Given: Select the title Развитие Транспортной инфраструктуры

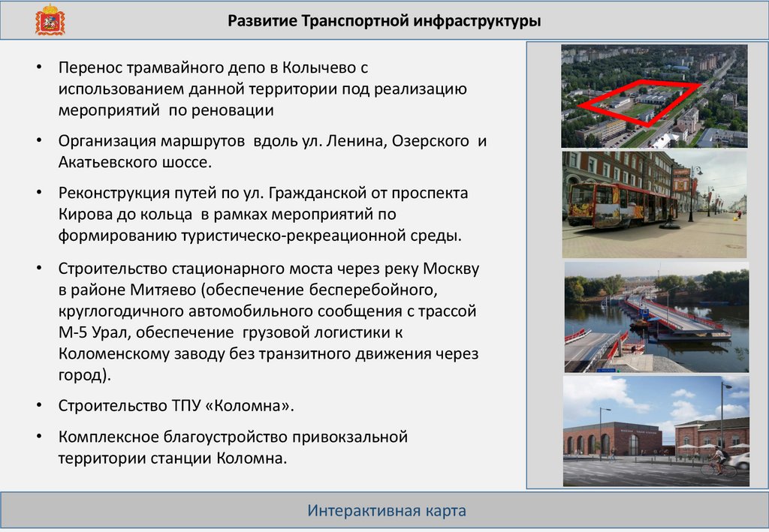Looking at the screenshot, I should 384,20.
